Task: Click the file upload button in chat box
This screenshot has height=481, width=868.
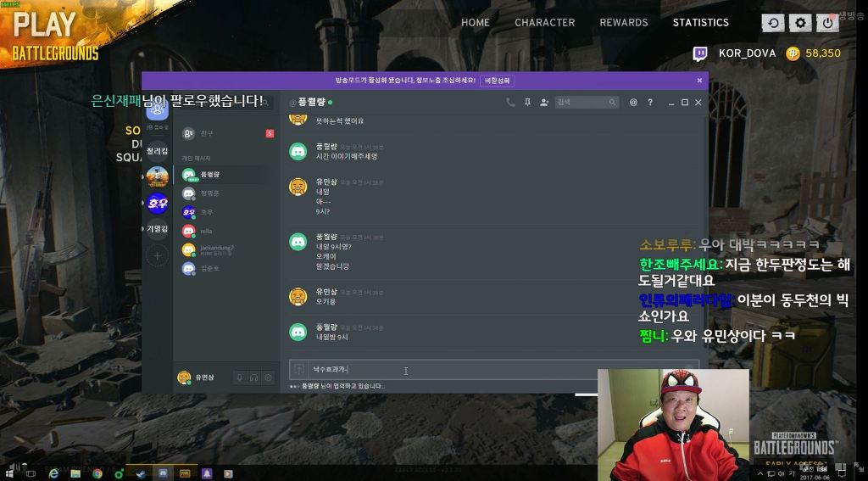Action: [299, 370]
